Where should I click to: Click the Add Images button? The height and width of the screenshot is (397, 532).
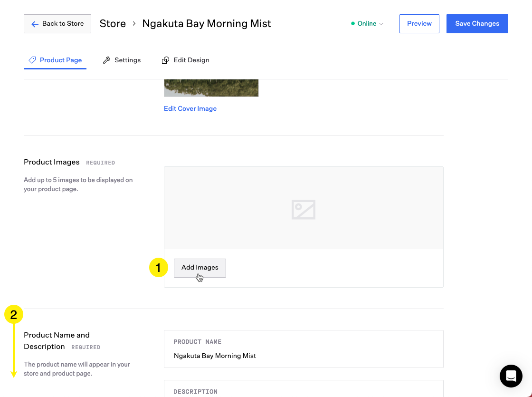pyautogui.click(x=199, y=268)
